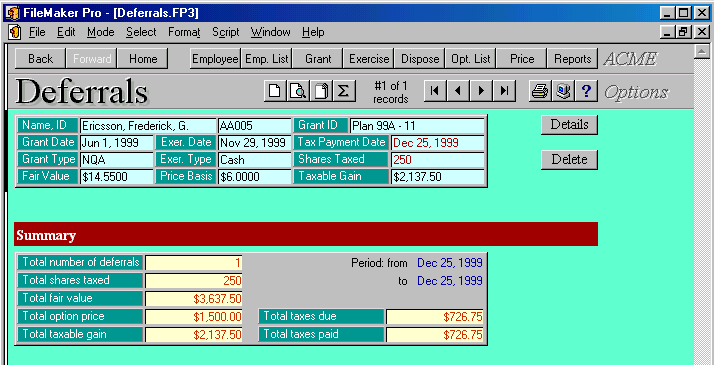This screenshot has width=714, height=365.
Task: Open the Window menu
Action: coord(270,32)
